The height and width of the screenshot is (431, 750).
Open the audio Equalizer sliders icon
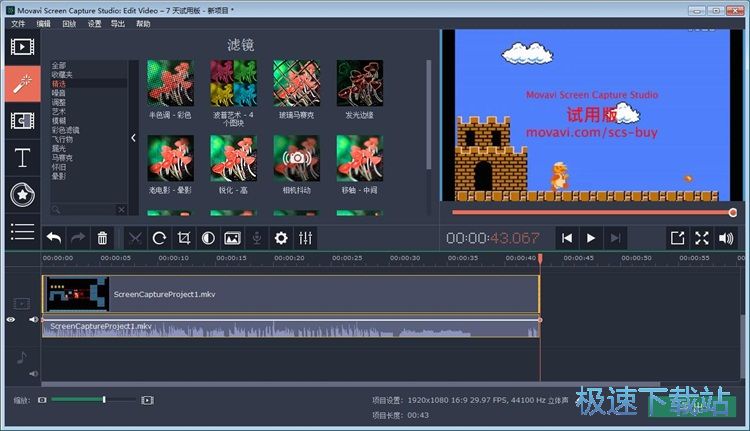point(306,238)
